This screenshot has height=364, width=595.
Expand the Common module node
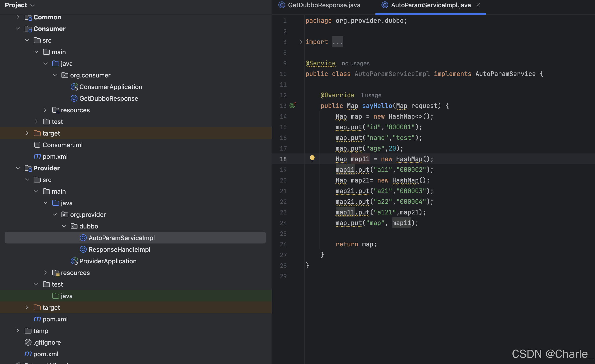(x=18, y=17)
